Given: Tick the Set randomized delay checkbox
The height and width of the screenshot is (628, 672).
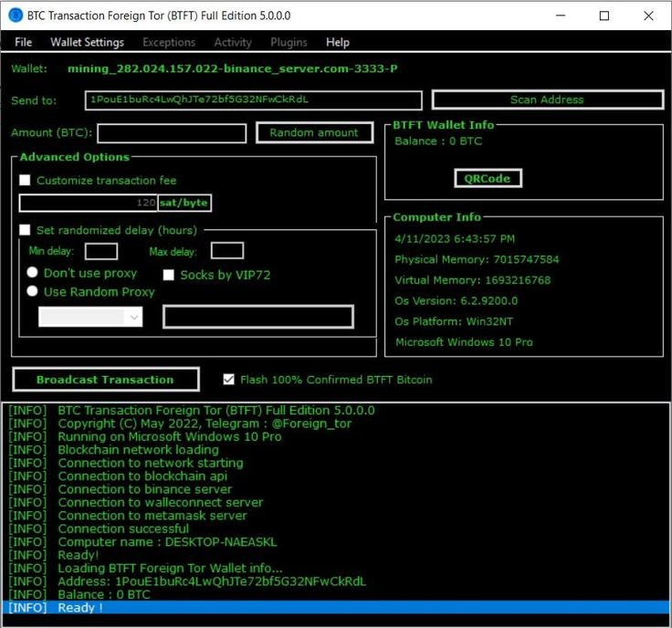Looking at the screenshot, I should pos(26,230).
